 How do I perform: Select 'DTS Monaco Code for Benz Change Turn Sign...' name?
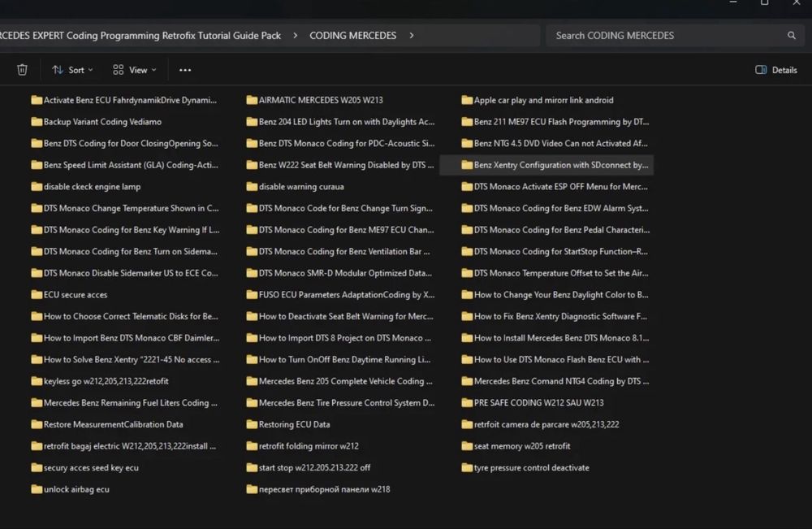click(345, 208)
